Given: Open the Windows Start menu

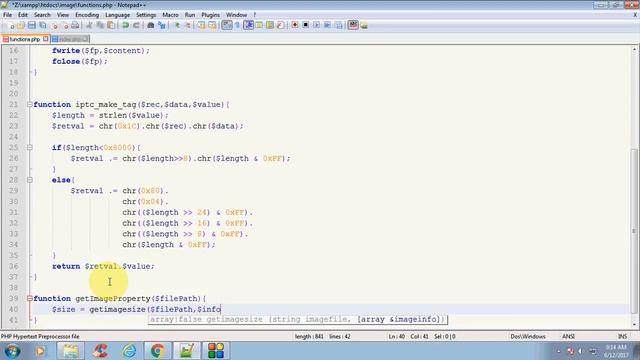Looking at the screenshot, I should (x=12, y=351).
